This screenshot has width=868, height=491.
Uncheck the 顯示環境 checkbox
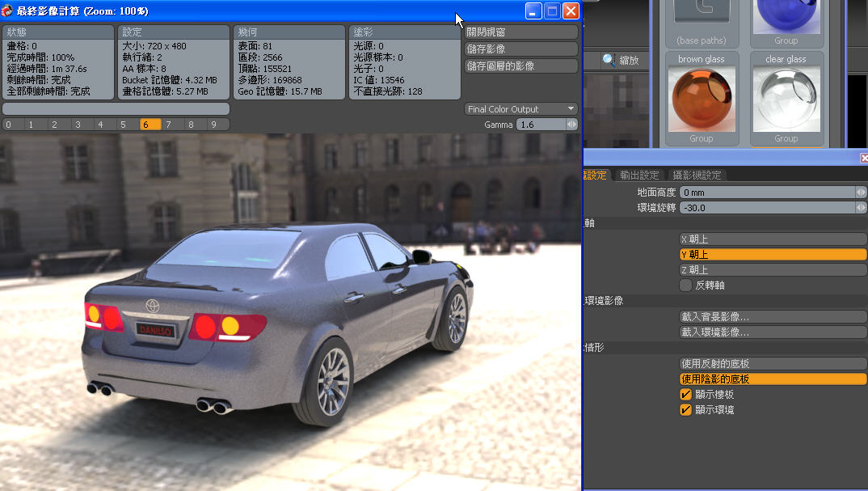coord(686,409)
